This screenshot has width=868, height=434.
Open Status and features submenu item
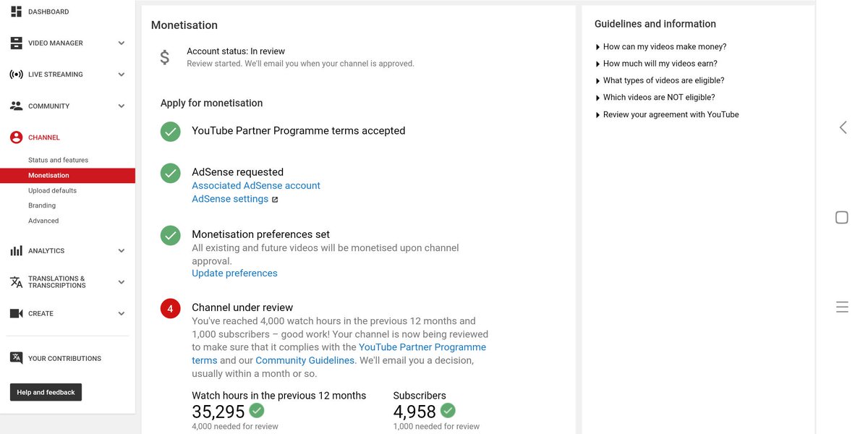(58, 160)
